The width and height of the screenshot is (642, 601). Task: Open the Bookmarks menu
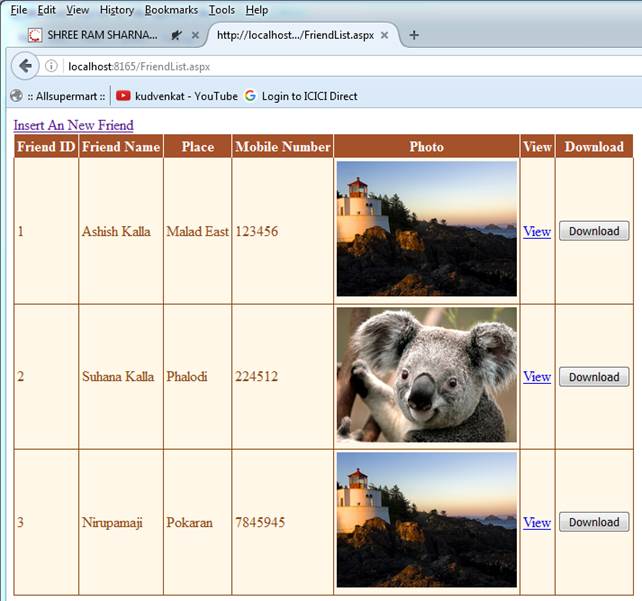pos(171,10)
